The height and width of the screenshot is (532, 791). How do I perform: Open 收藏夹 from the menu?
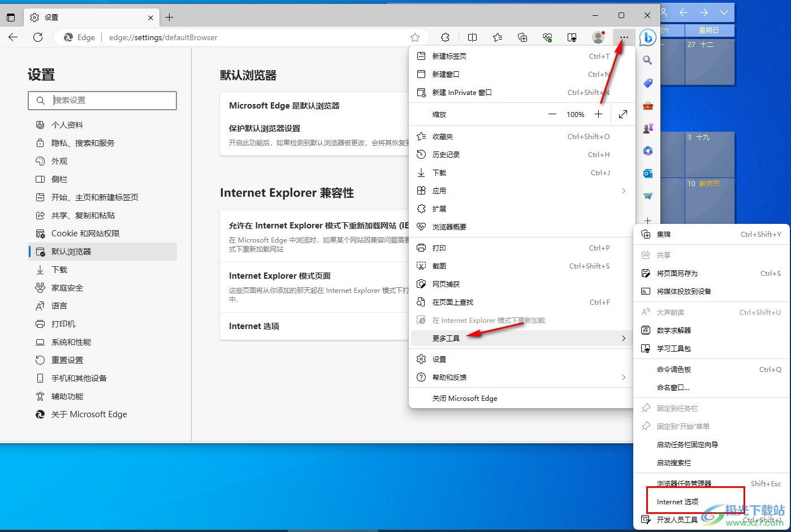click(521, 136)
